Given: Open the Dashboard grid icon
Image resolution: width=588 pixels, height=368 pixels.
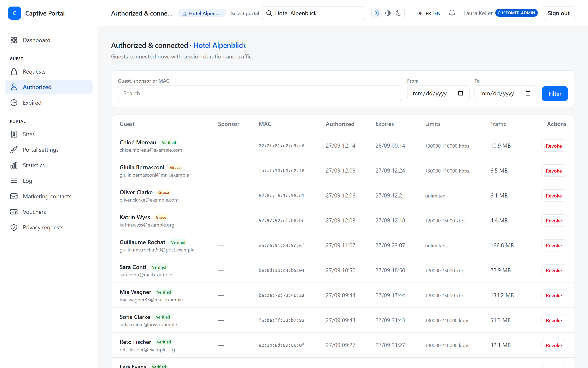Looking at the screenshot, I should coord(14,40).
